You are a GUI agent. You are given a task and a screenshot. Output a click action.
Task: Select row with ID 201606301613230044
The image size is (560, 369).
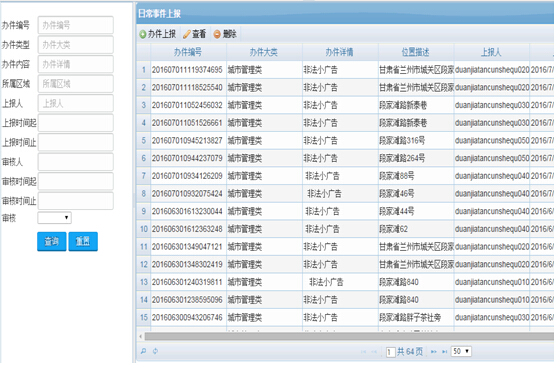345,211
